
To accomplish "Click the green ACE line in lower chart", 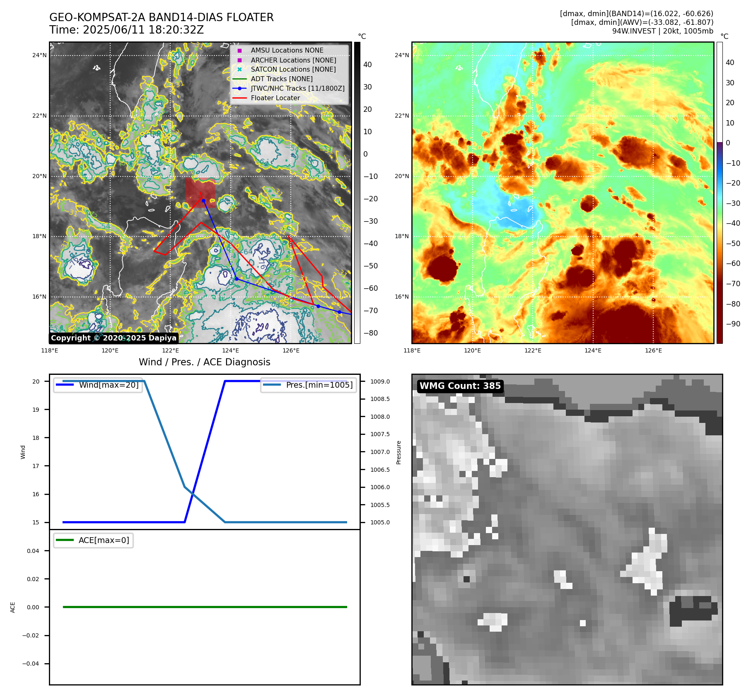I will pyautogui.click(x=205, y=607).
